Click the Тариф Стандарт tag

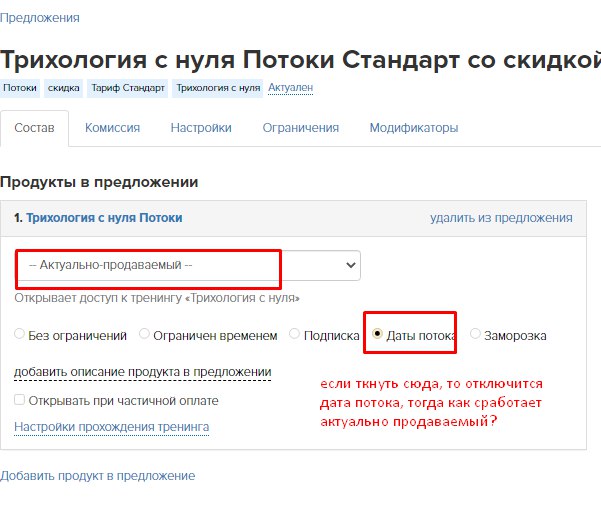(x=128, y=88)
